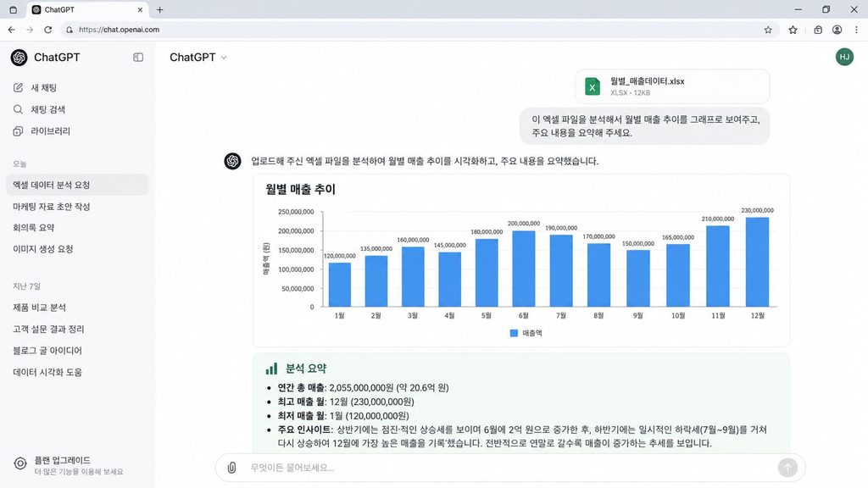868x488 pixels.
Task: Click the user message bubble about 엑셀 파일
Action: click(x=644, y=126)
